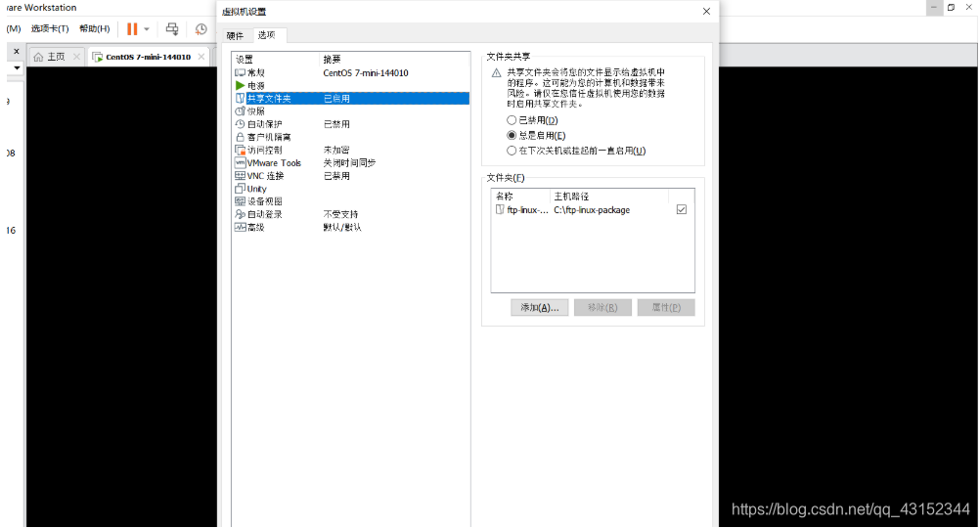Switch to the 选项 tab

[x=266, y=35]
